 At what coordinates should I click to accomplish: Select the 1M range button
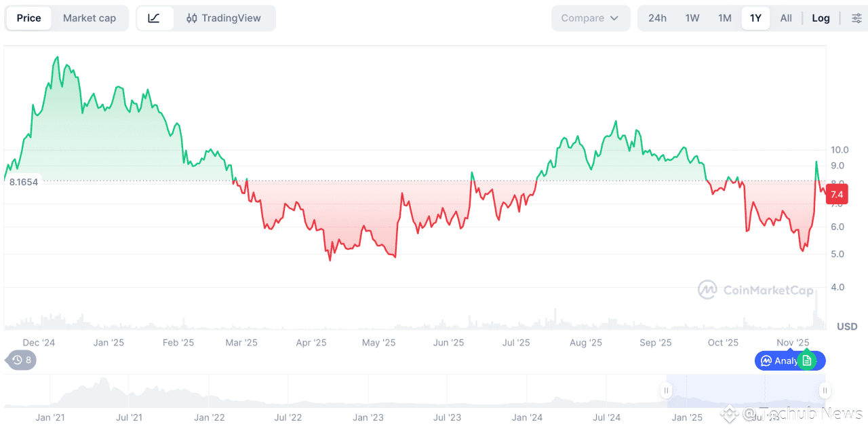click(725, 18)
